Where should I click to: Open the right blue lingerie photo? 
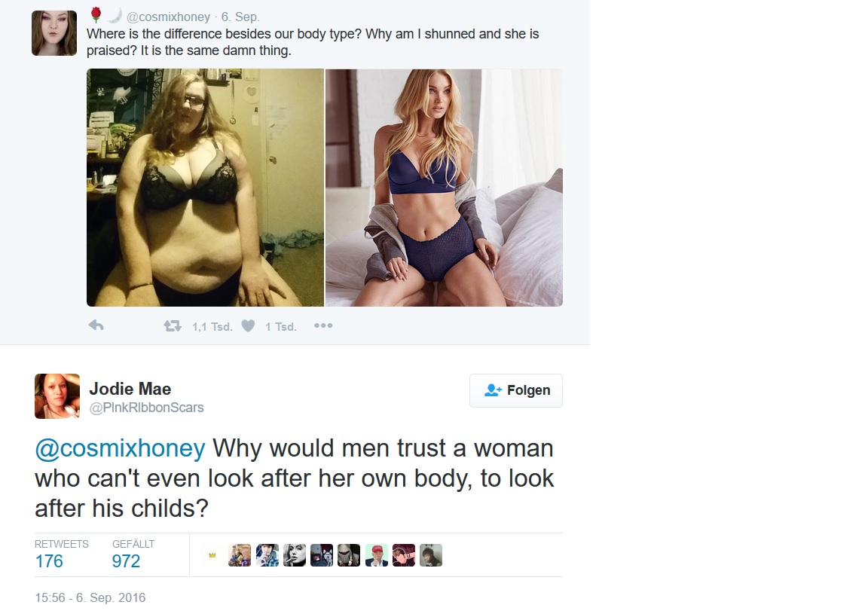coord(444,187)
